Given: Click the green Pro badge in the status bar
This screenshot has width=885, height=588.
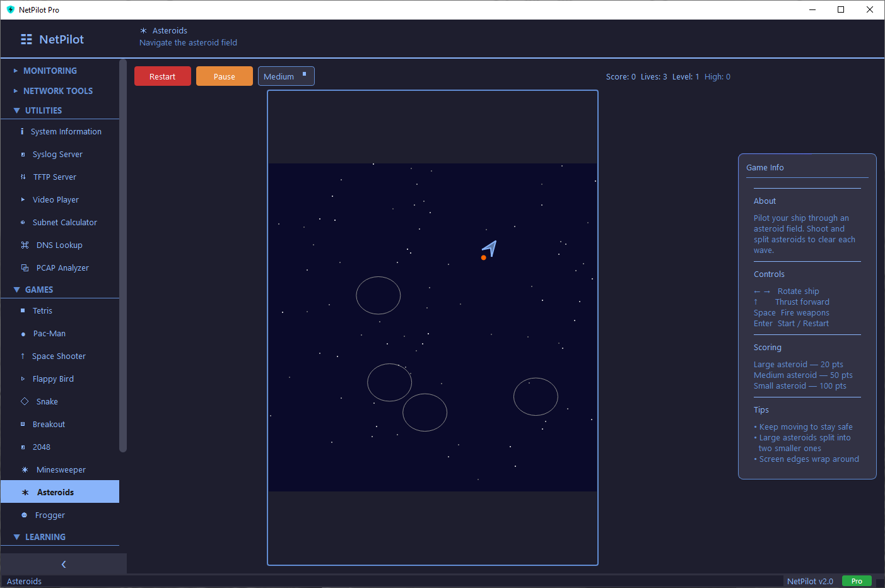Looking at the screenshot, I should point(857,581).
